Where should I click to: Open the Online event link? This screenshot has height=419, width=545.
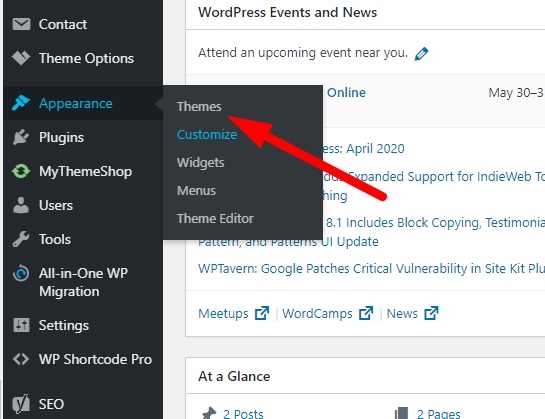tap(346, 92)
